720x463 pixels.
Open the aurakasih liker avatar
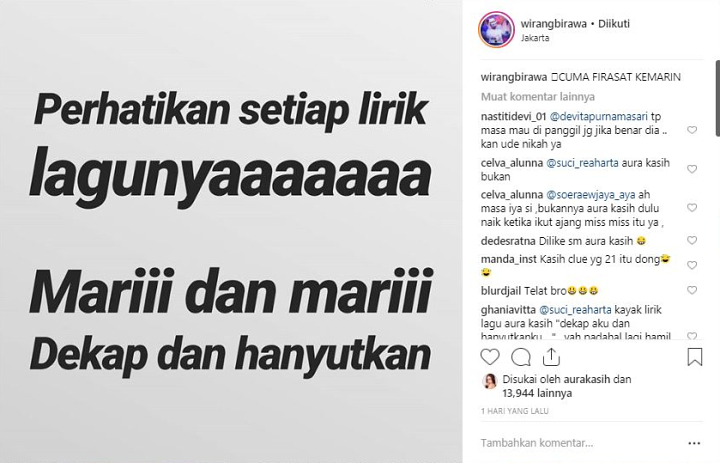[x=490, y=382]
